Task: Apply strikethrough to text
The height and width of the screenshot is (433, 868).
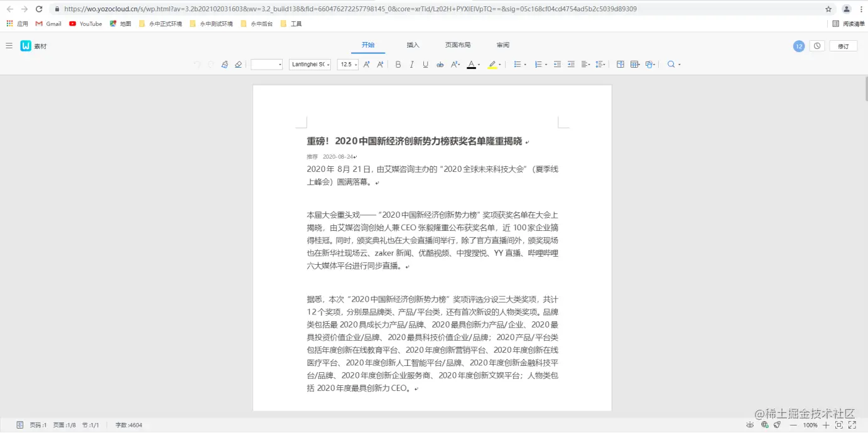Action: [x=440, y=64]
